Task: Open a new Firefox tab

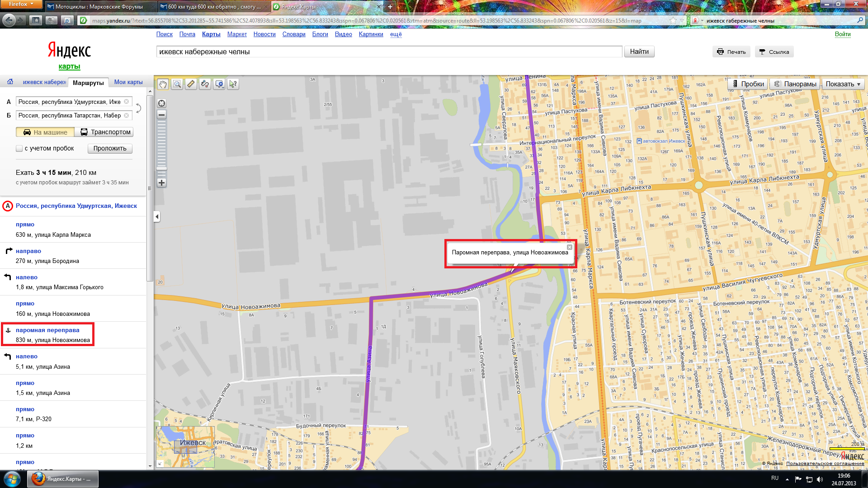Action: pyautogui.click(x=390, y=7)
